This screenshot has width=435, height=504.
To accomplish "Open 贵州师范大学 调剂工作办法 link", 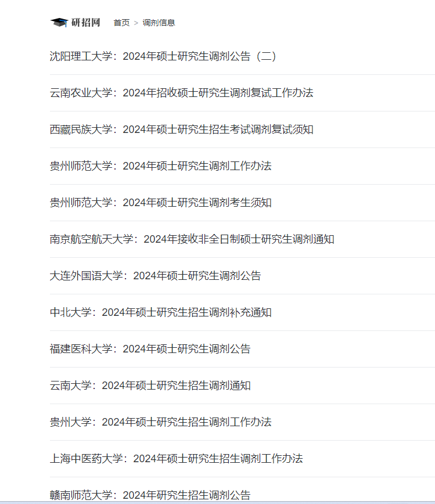I will tap(161, 166).
